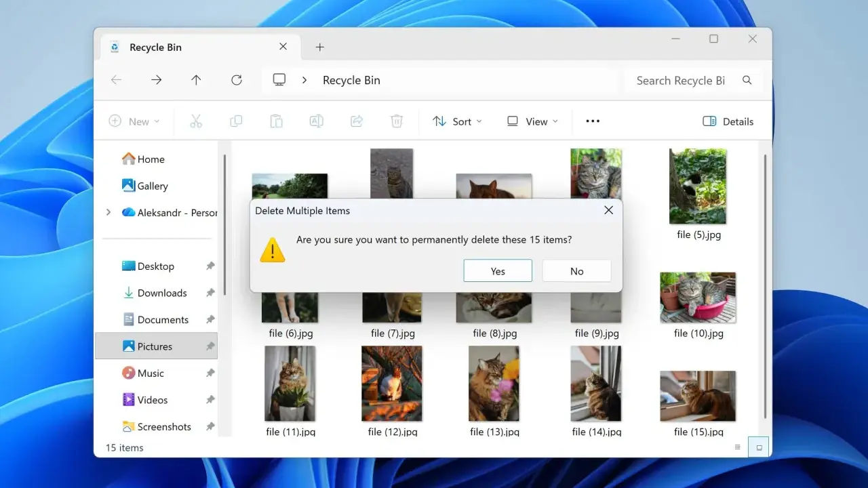
Task: Open the Sort dropdown menu
Action: click(x=457, y=121)
